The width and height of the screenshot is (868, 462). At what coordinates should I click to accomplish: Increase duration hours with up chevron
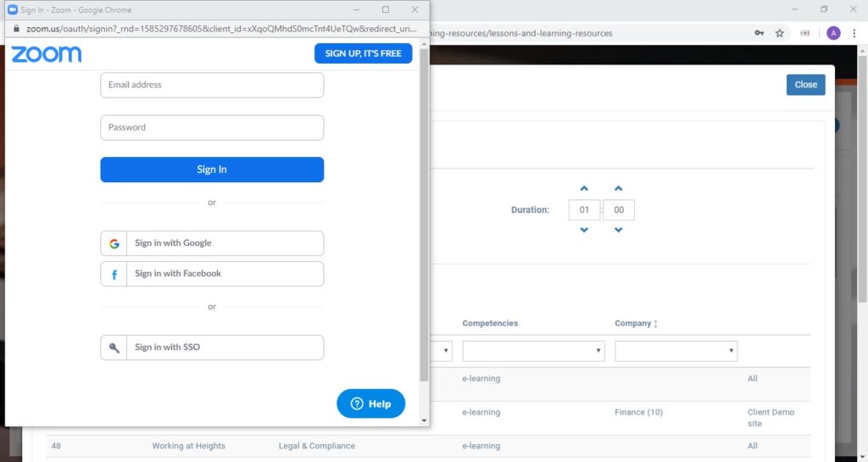[x=584, y=189]
